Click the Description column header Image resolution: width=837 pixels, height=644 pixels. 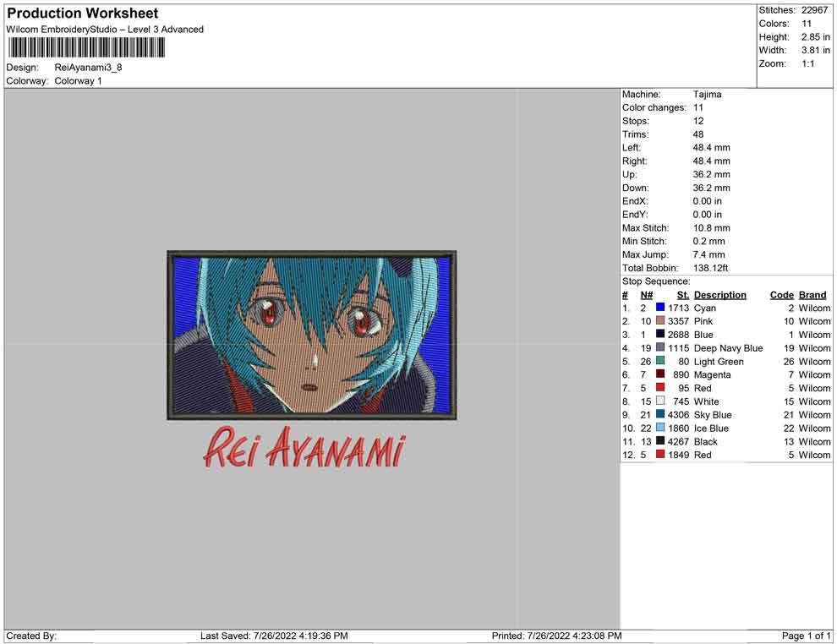(719, 295)
